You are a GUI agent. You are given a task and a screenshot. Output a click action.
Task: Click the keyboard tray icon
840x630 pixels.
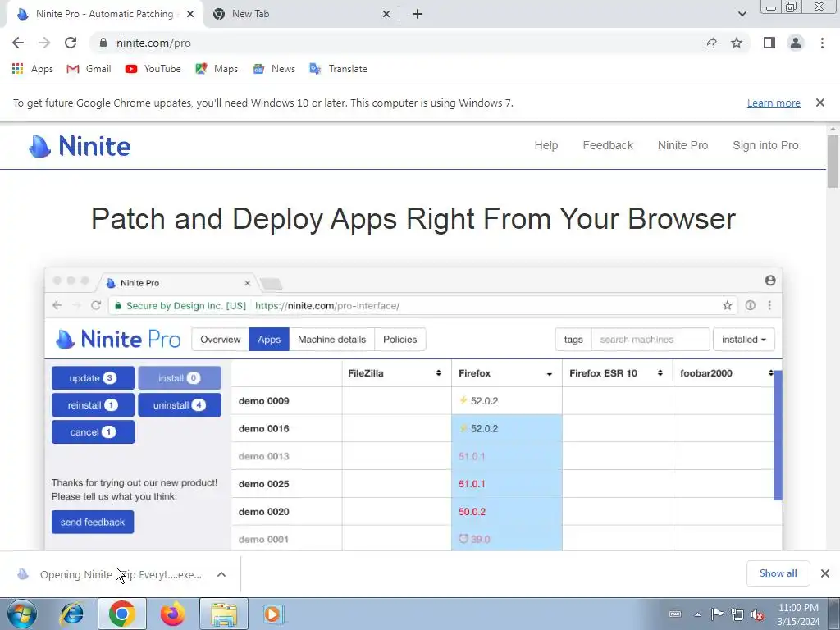[675, 614]
